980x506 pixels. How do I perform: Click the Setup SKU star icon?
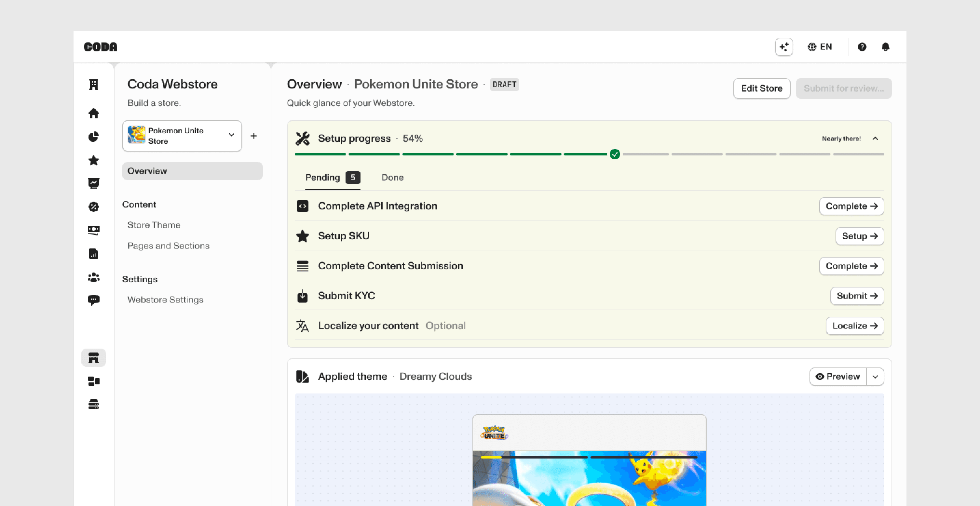pyautogui.click(x=303, y=236)
